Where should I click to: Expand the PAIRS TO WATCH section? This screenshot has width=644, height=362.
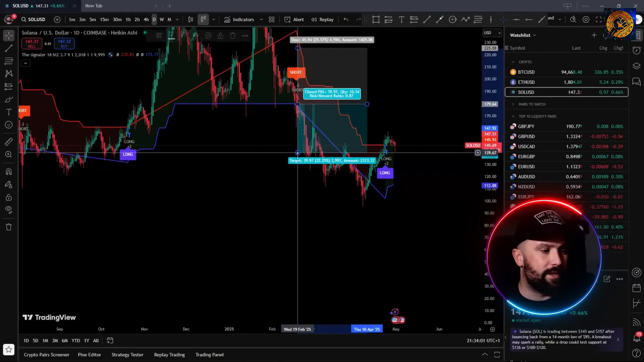513,104
